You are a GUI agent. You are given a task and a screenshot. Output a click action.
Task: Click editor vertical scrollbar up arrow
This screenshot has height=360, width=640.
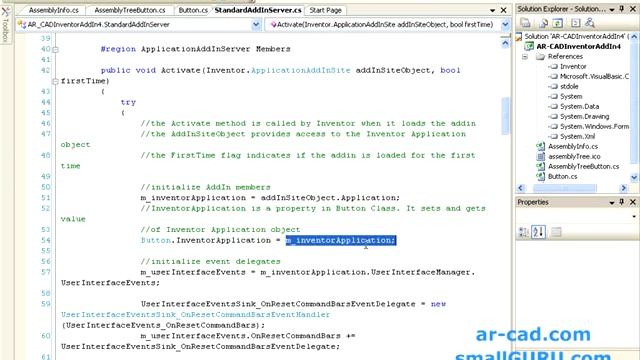[x=505, y=43]
